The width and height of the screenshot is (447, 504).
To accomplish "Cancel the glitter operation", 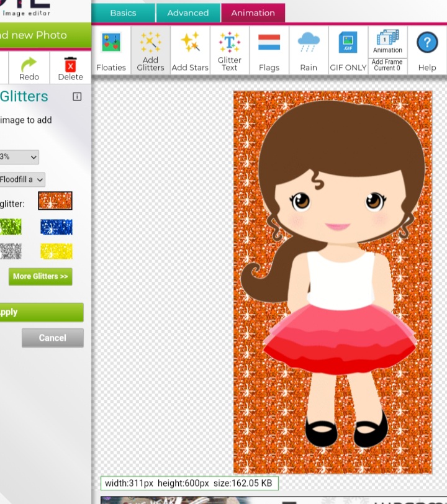I will tap(52, 338).
